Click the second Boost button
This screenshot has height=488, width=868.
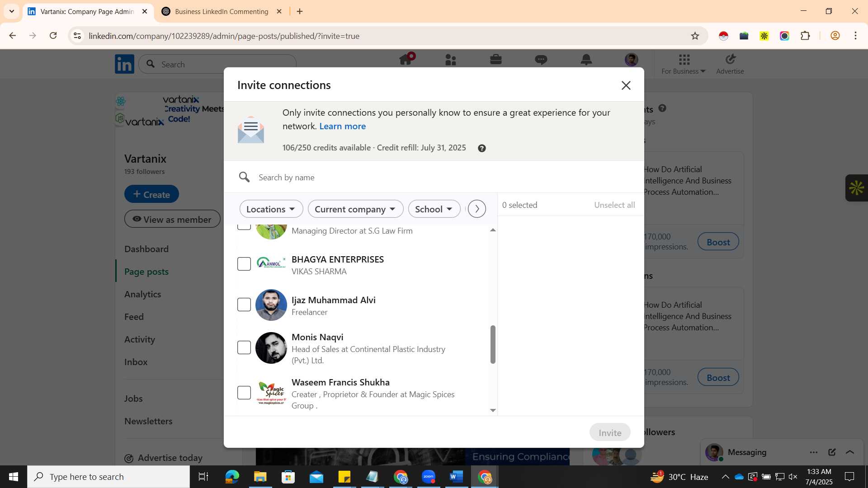click(x=718, y=377)
